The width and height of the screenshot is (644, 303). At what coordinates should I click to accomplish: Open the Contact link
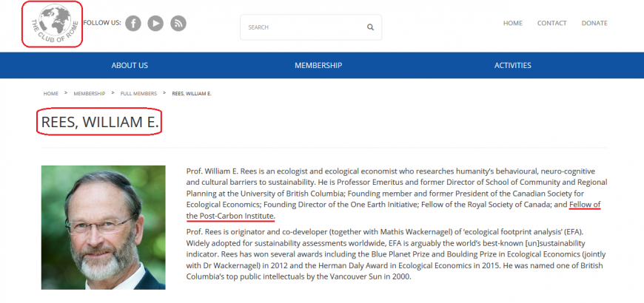coord(552,24)
